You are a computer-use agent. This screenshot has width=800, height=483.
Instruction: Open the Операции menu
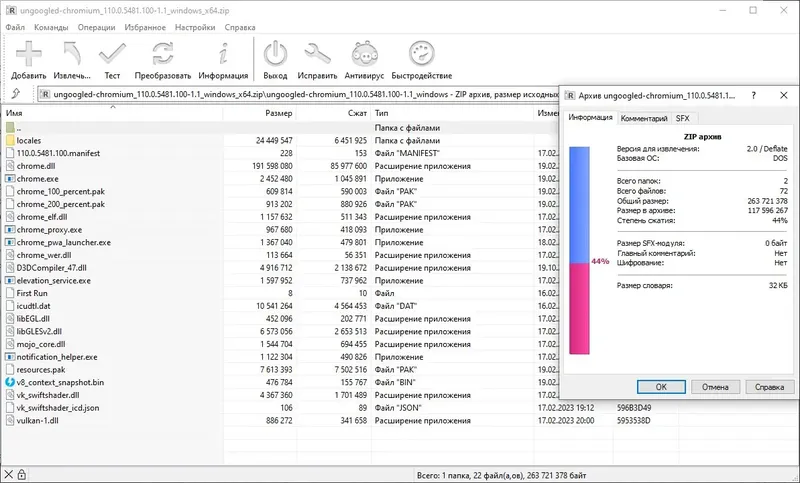point(96,27)
